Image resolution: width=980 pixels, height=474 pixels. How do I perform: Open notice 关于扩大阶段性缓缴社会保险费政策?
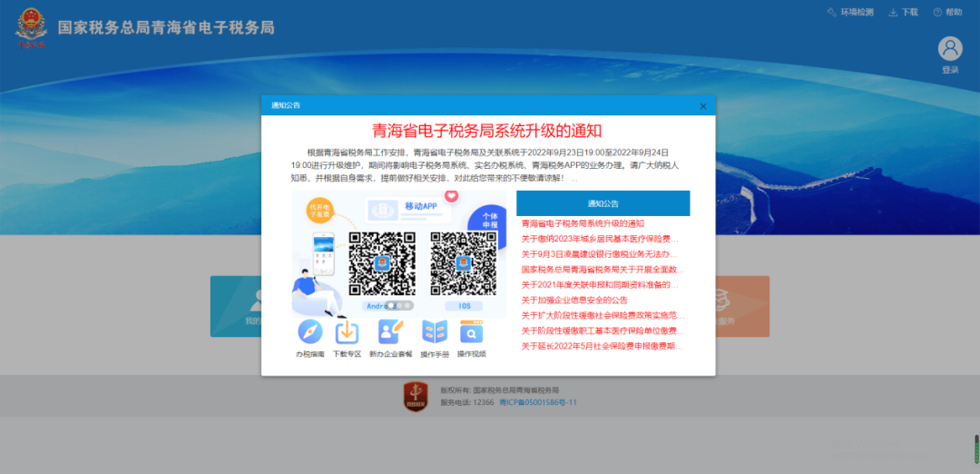(603, 316)
